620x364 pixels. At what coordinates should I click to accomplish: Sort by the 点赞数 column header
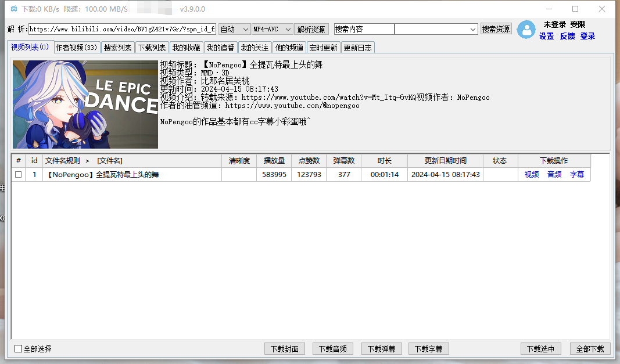(x=309, y=161)
